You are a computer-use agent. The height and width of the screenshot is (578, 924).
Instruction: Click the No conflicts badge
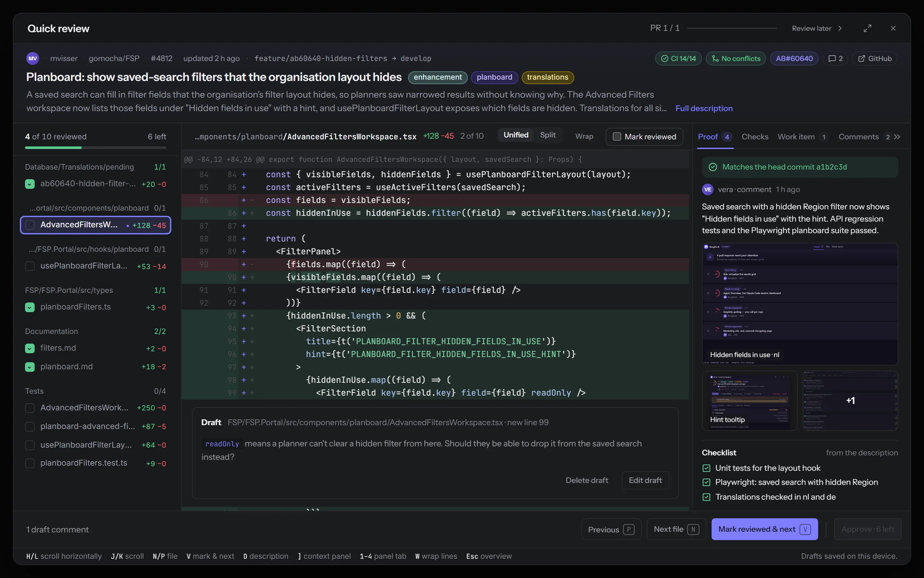[x=736, y=58]
